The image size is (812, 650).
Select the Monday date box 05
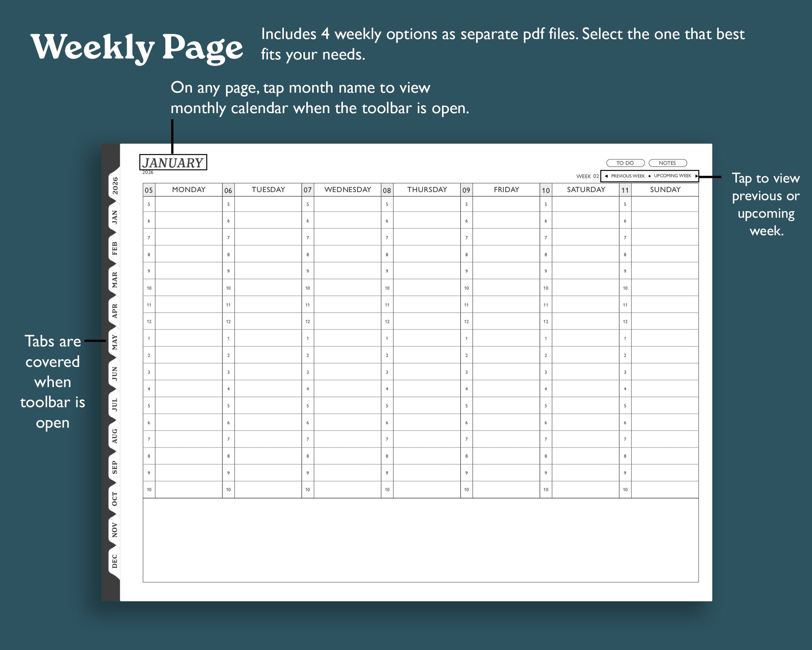tap(149, 190)
